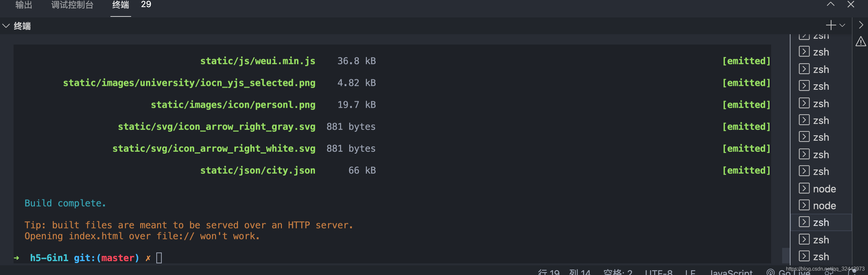868x275 pixels.
Task: Select the highlighted zsh terminal entry
Action: pos(821,222)
